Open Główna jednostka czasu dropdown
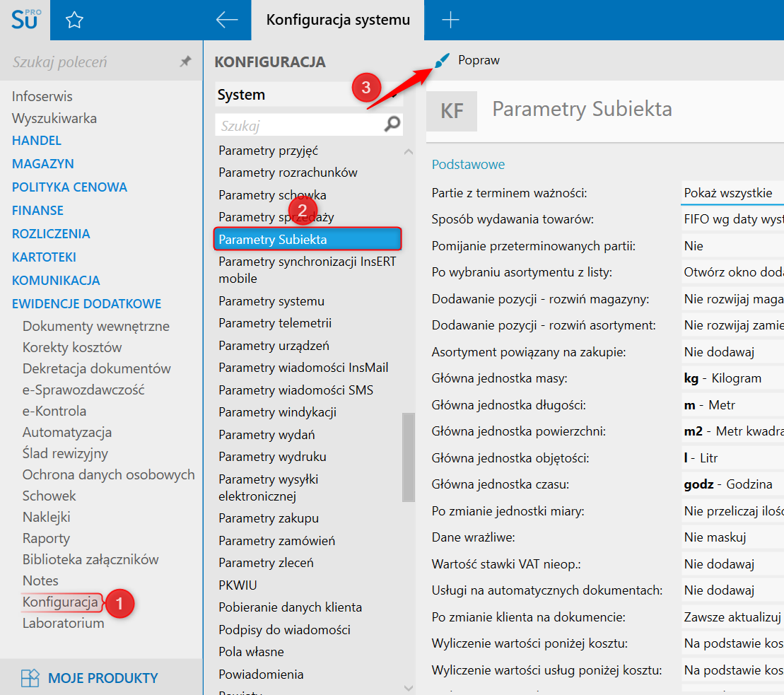Screen dimensions: 784x695 click(x=732, y=484)
